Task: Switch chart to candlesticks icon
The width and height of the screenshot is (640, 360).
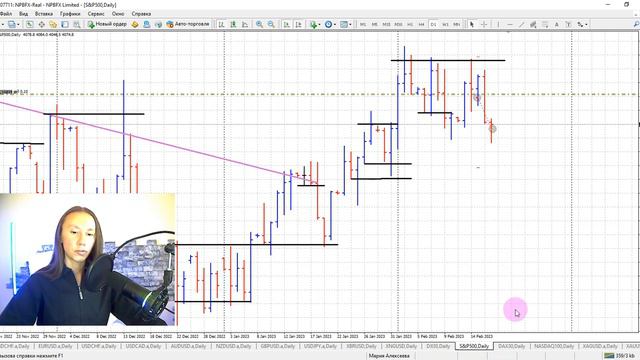Action: click(233, 24)
